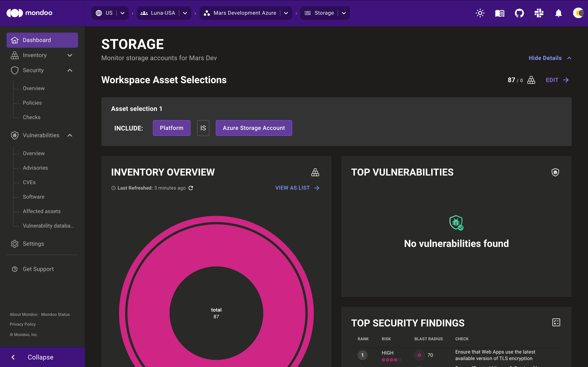Click Hide Details toggle
The width and height of the screenshot is (588, 367).
click(x=549, y=58)
